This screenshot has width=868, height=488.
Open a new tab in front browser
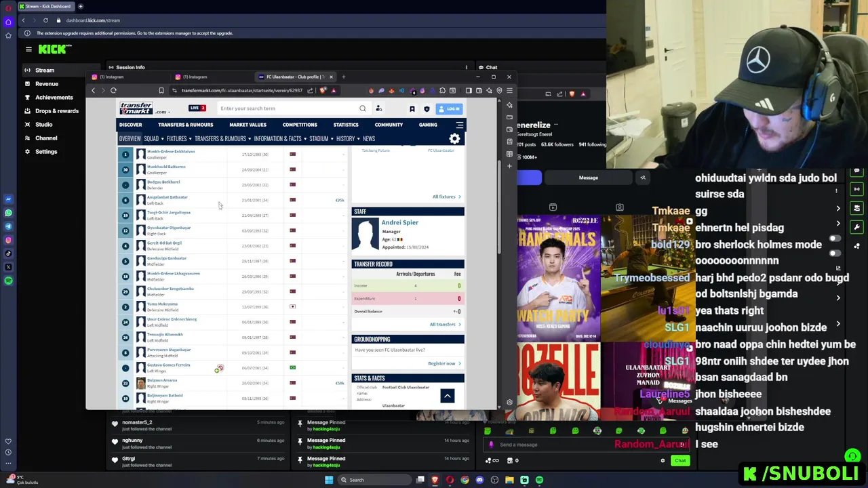tap(343, 77)
